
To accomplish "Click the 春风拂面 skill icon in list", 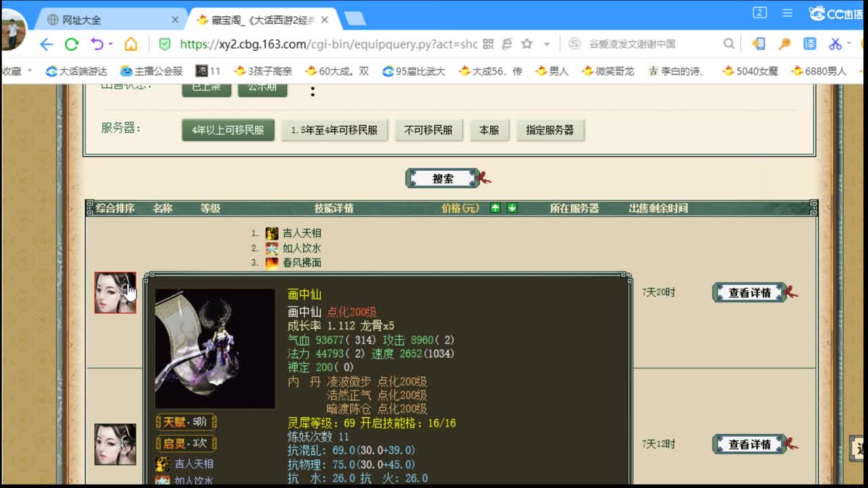I will click(272, 263).
